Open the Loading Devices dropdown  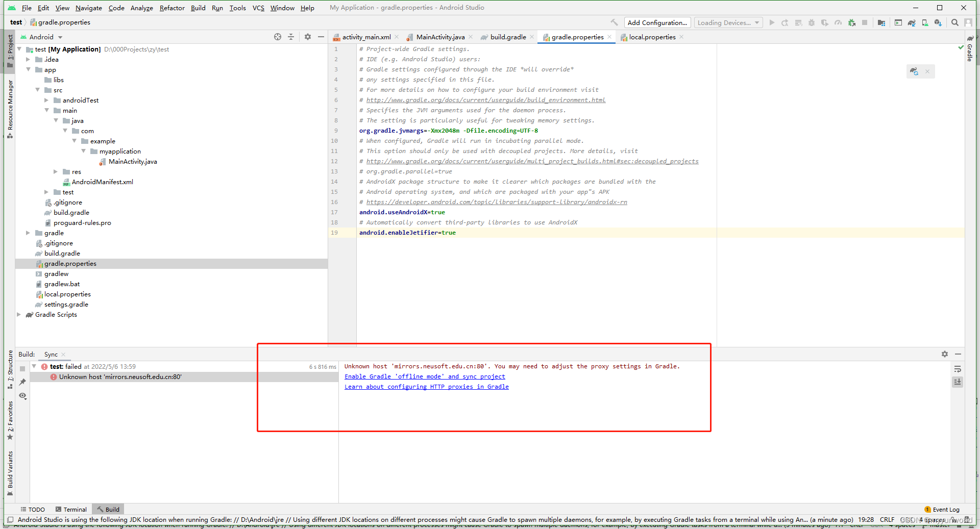[x=728, y=22]
